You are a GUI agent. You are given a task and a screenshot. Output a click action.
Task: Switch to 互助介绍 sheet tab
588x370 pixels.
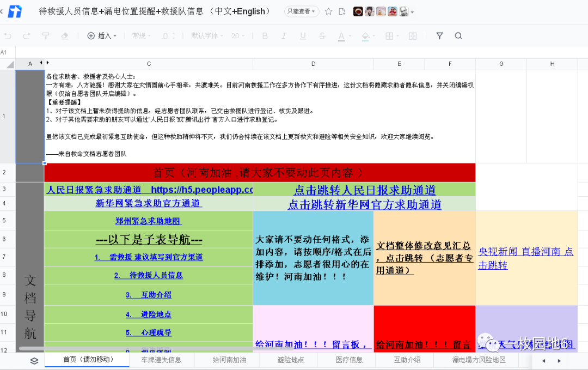(407, 360)
